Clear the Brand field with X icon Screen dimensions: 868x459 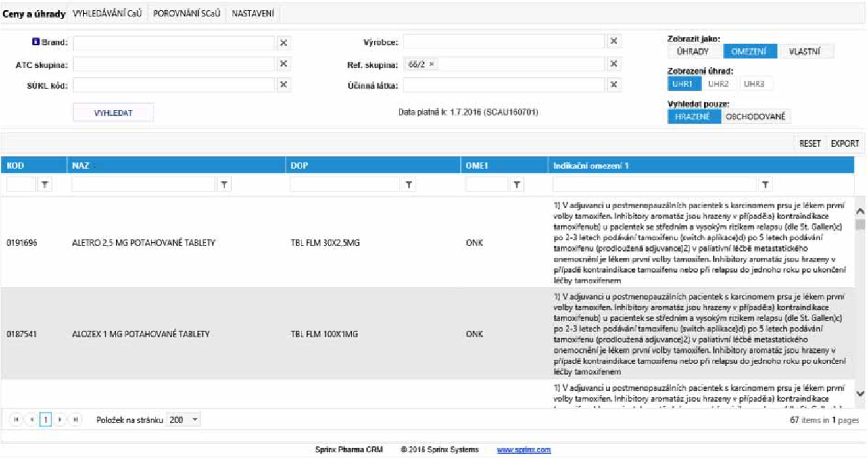point(284,43)
